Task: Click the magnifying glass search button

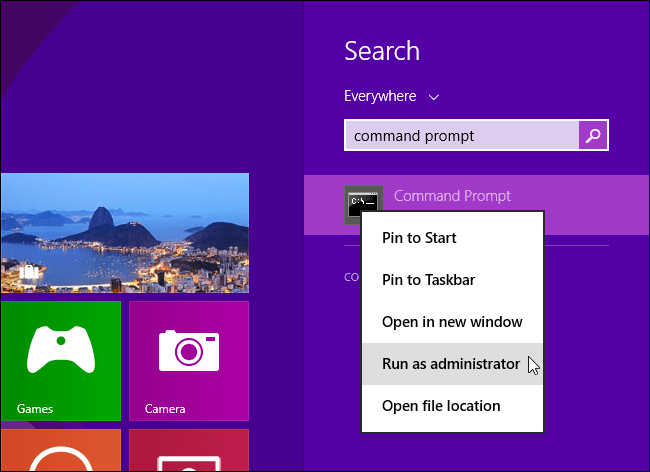Action: (x=593, y=135)
